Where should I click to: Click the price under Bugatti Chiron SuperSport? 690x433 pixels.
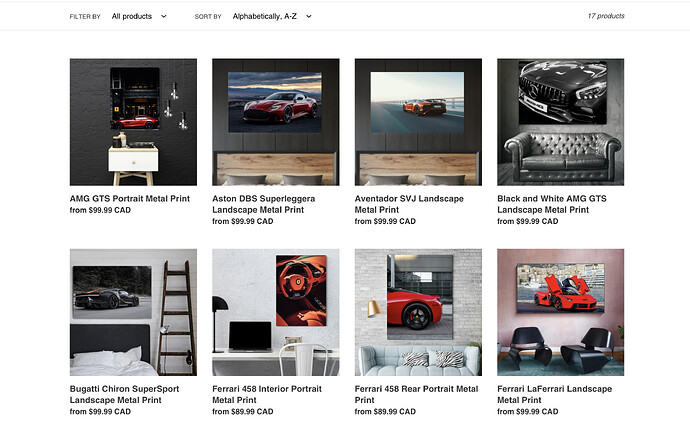(x=100, y=412)
